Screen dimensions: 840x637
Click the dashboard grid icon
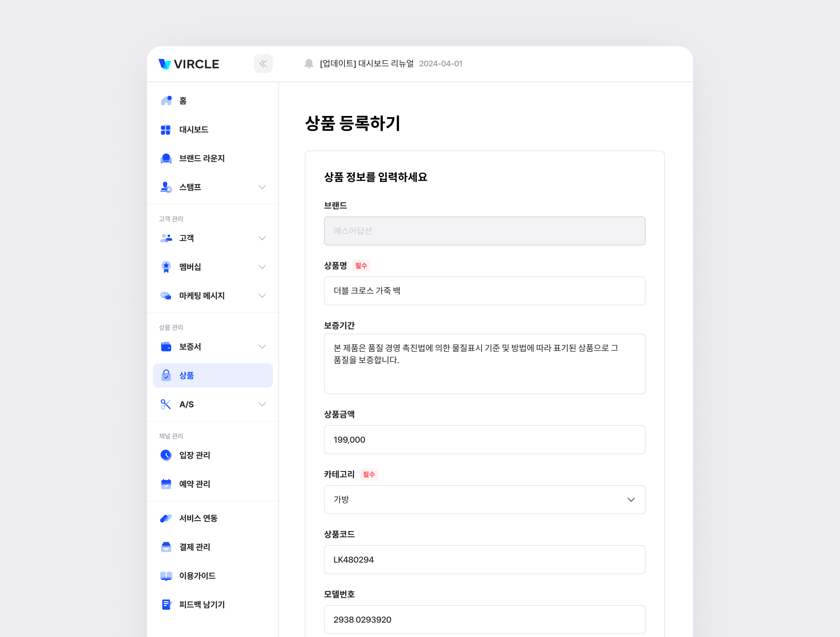[166, 130]
